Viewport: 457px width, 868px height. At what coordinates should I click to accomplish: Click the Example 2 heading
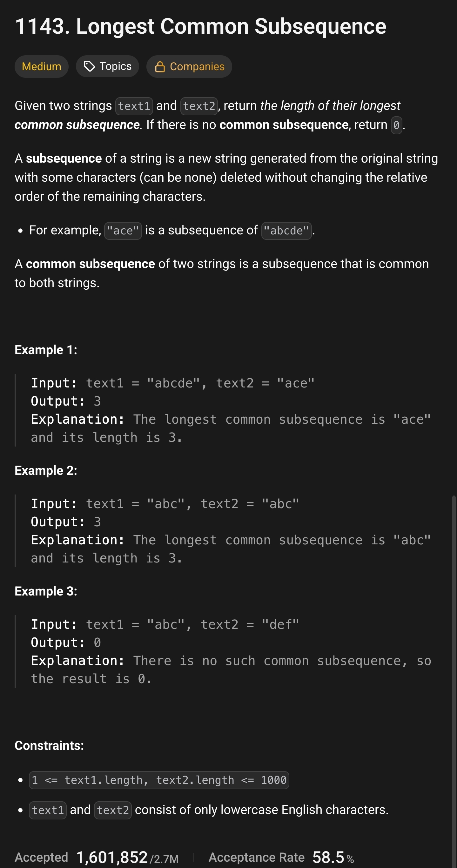[x=46, y=470]
